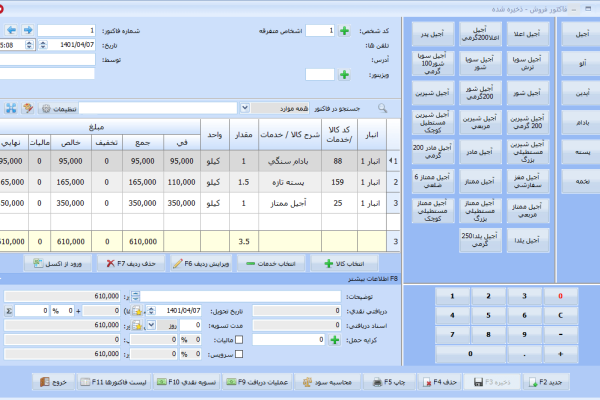This screenshot has height=400, width=600.
Task: Click the جستجو در فاکتور search input
Action: pos(158,108)
